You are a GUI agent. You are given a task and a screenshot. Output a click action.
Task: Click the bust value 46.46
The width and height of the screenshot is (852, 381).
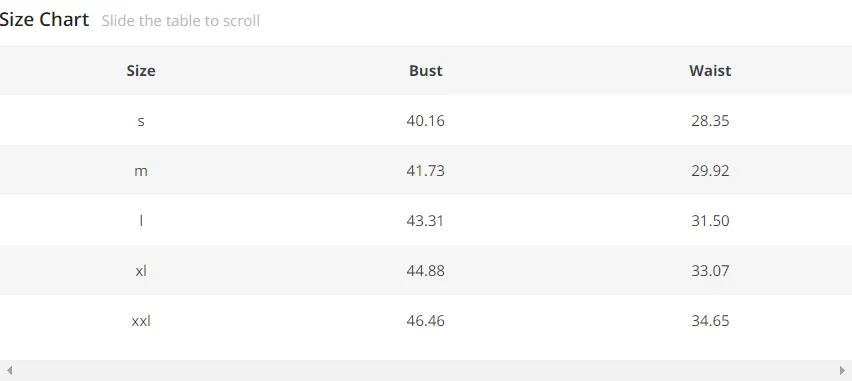[425, 321]
